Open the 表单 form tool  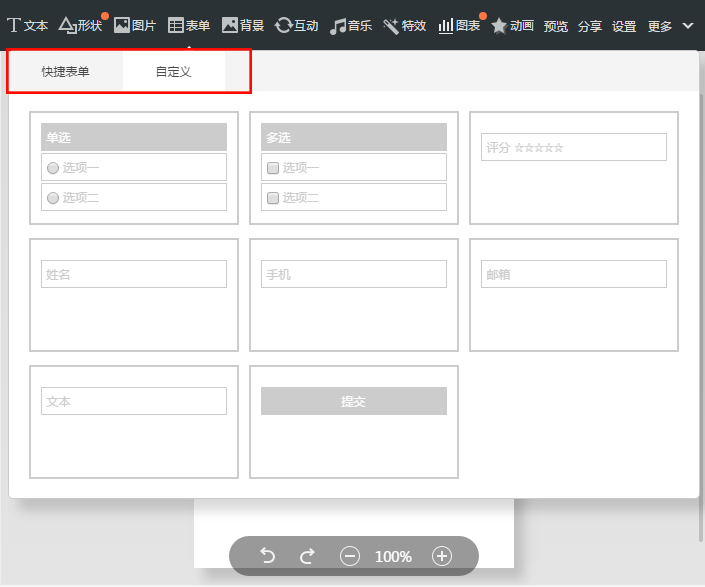tap(189, 26)
